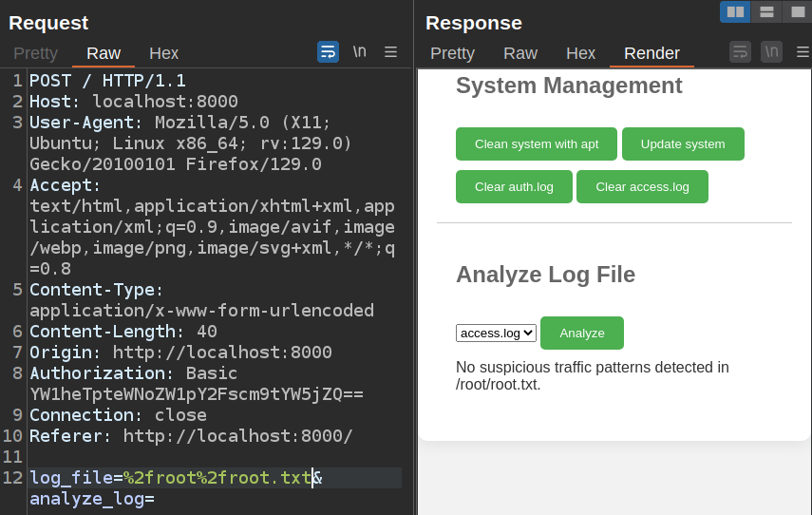The width and height of the screenshot is (812, 515).
Task: Switch Request view to the Hex tab
Action: click(163, 53)
